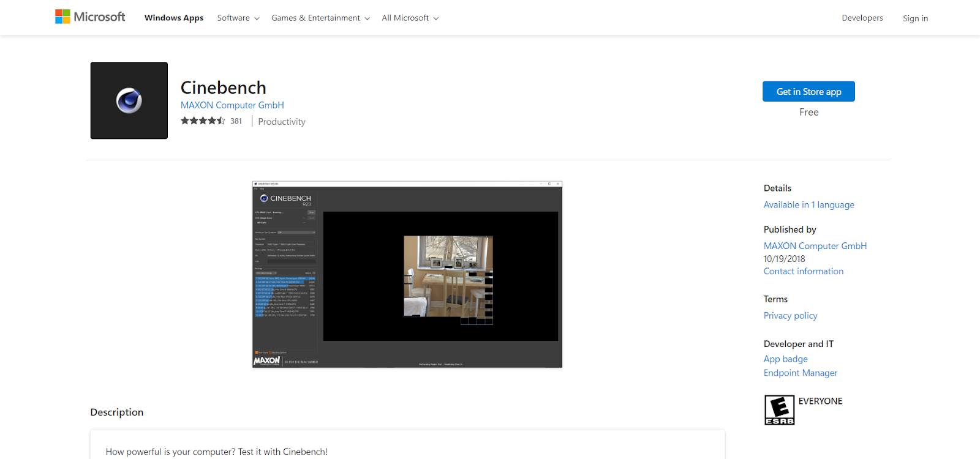
Task: Open MAXON Computer GmbH under Published by
Action: [x=815, y=245]
